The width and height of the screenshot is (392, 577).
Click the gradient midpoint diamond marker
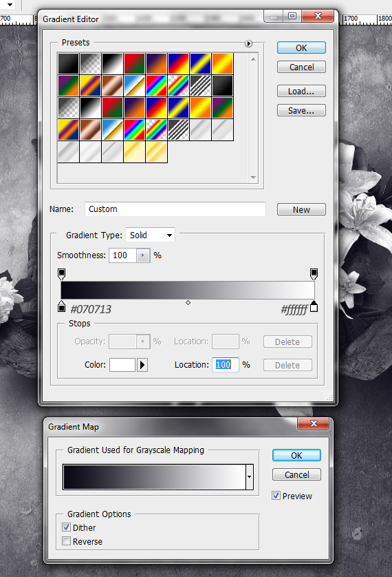pos(188,302)
